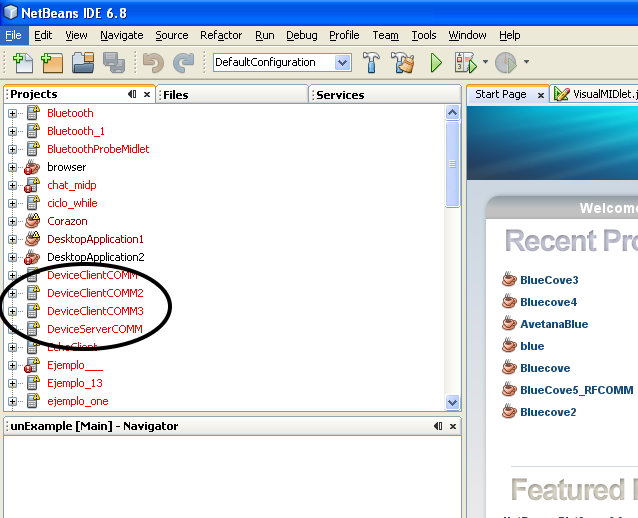The image size is (638, 518).
Task: Click the BlueCove3 coffee cup icon
Action: [509, 280]
